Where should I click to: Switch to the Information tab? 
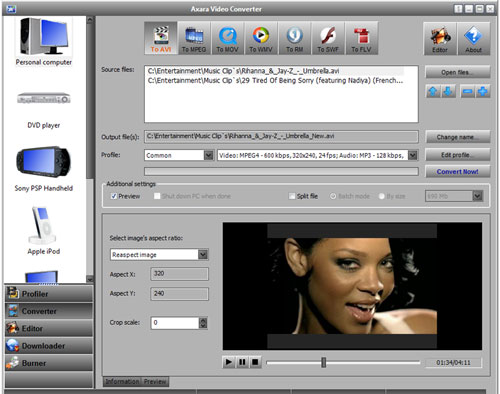click(122, 382)
